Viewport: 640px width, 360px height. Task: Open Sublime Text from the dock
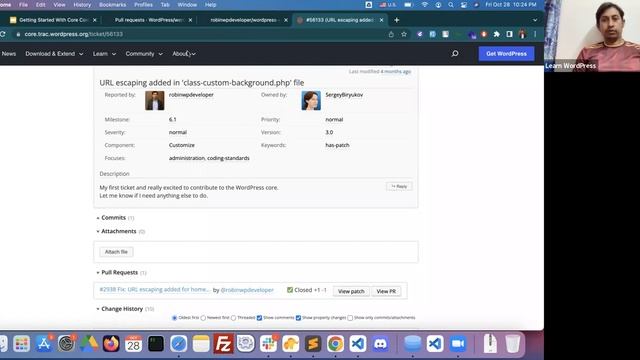pos(313,344)
